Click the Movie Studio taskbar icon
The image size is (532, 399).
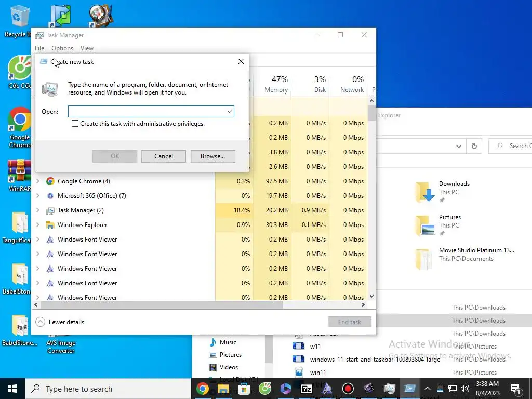tap(368, 389)
